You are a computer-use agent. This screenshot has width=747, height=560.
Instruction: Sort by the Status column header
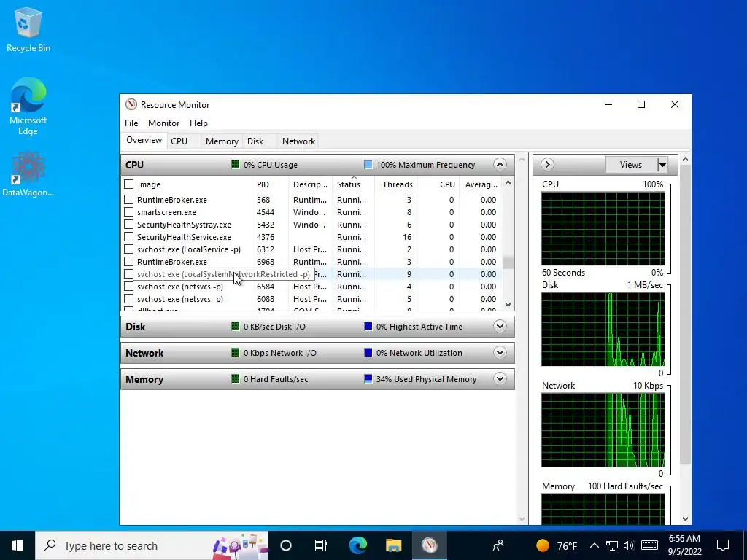354,184
